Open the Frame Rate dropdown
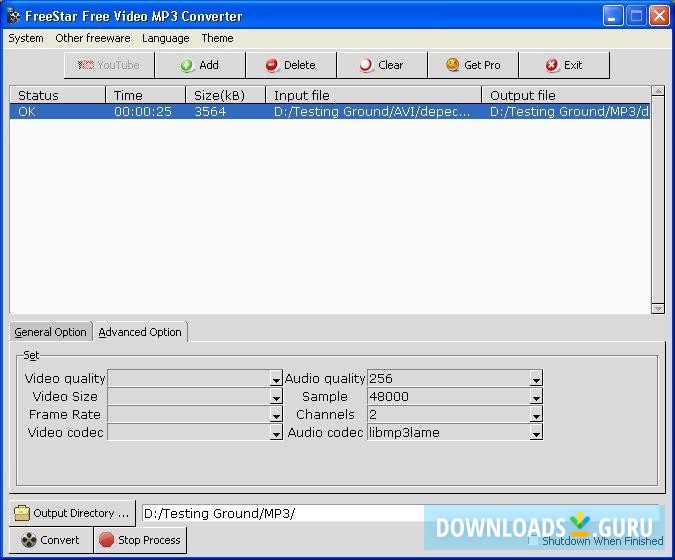 (x=276, y=415)
